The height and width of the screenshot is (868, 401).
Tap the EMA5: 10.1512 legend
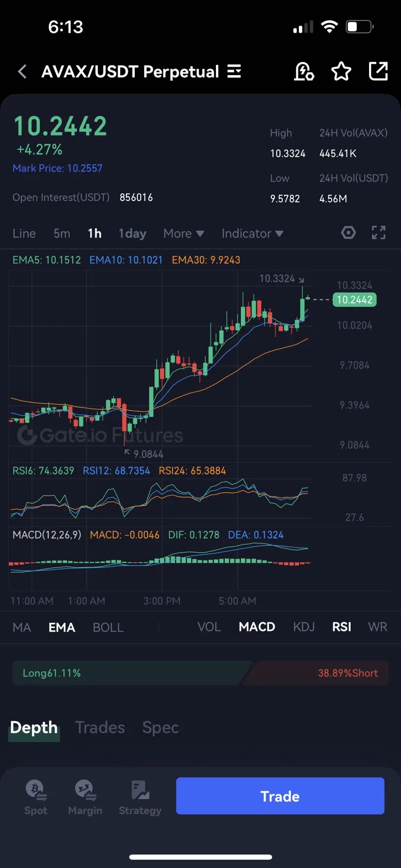46,260
